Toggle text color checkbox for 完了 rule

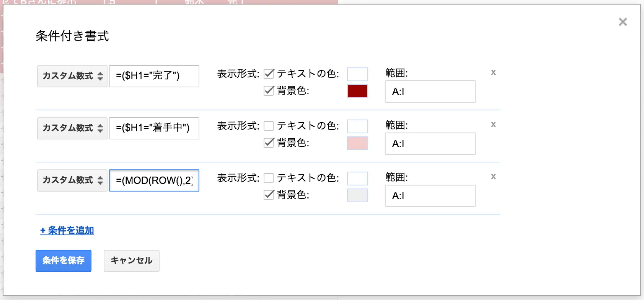pyautogui.click(x=269, y=74)
